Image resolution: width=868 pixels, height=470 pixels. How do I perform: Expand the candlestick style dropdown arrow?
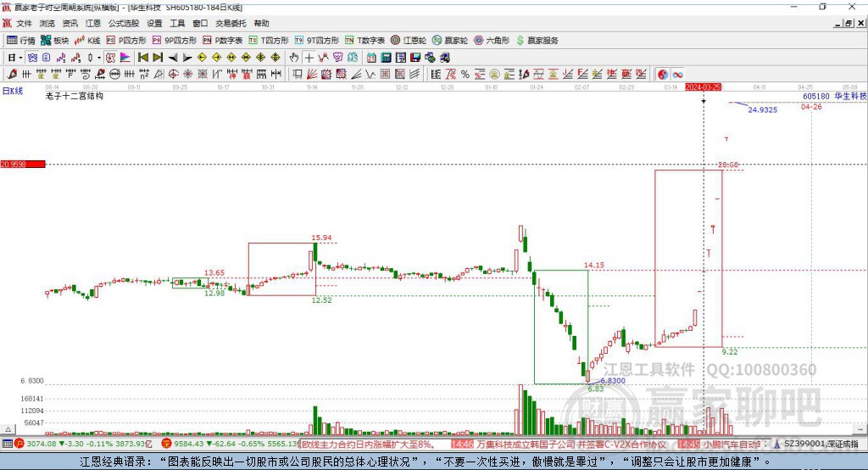[99, 58]
